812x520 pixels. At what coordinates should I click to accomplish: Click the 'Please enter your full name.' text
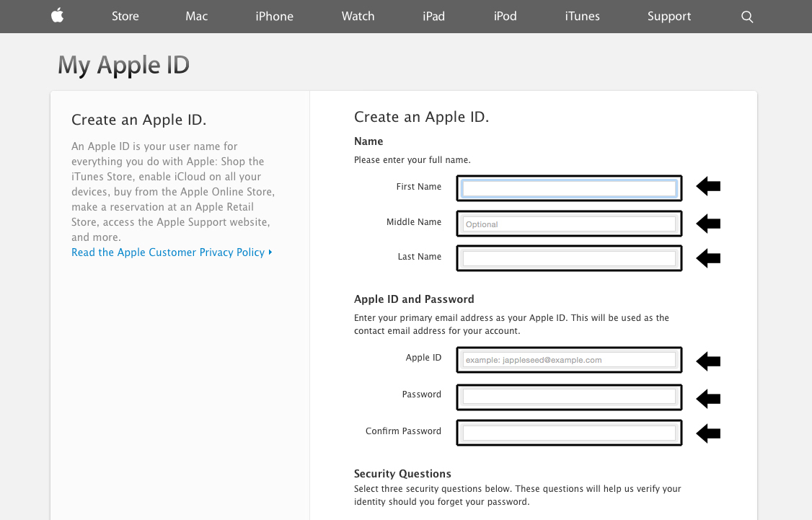(412, 160)
